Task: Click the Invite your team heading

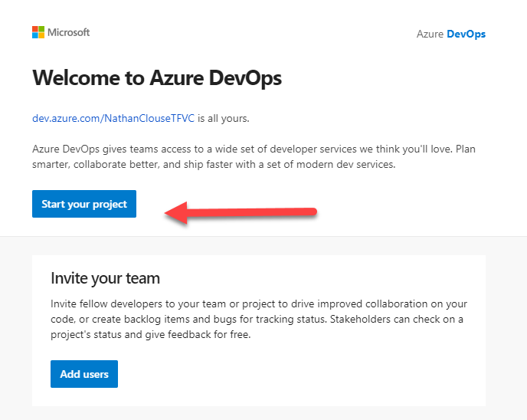Action: coord(105,278)
